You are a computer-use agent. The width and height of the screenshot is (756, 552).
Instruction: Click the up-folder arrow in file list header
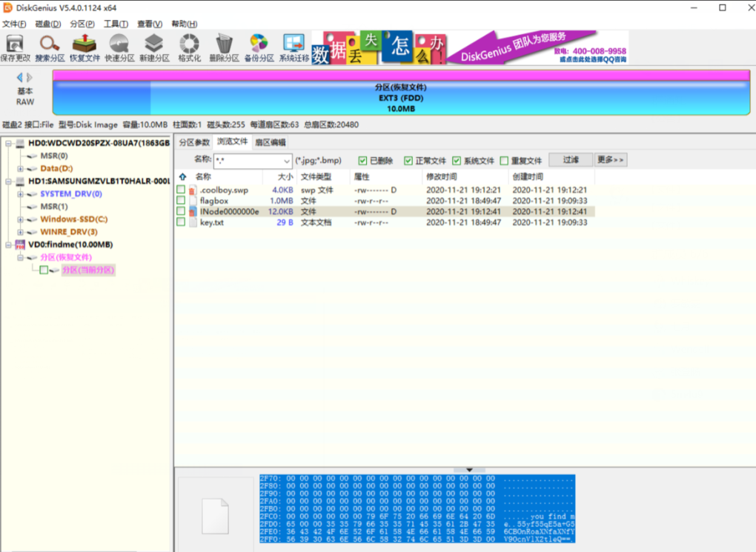click(x=183, y=176)
